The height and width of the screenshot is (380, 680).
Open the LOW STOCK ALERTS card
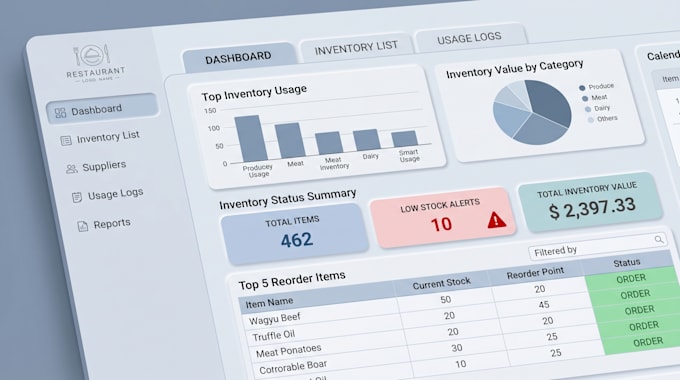coord(443,217)
